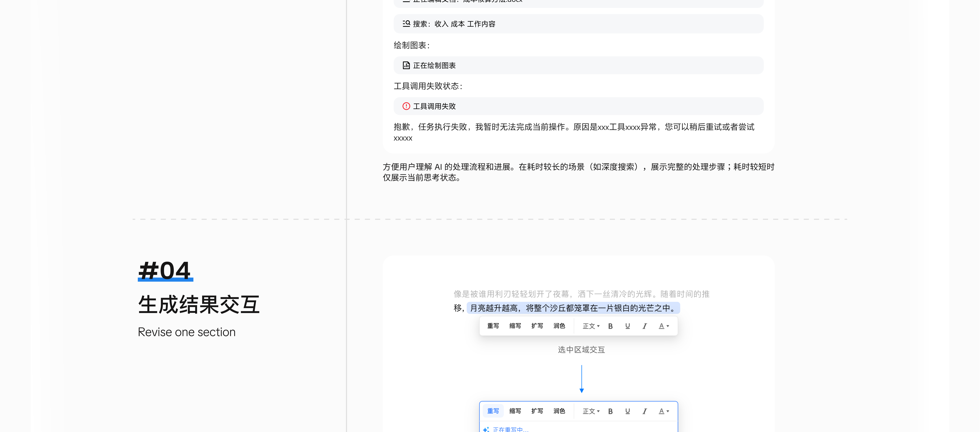The height and width of the screenshot is (432, 980).
Task: Click 润色 in the lower toolbar
Action: (559, 411)
